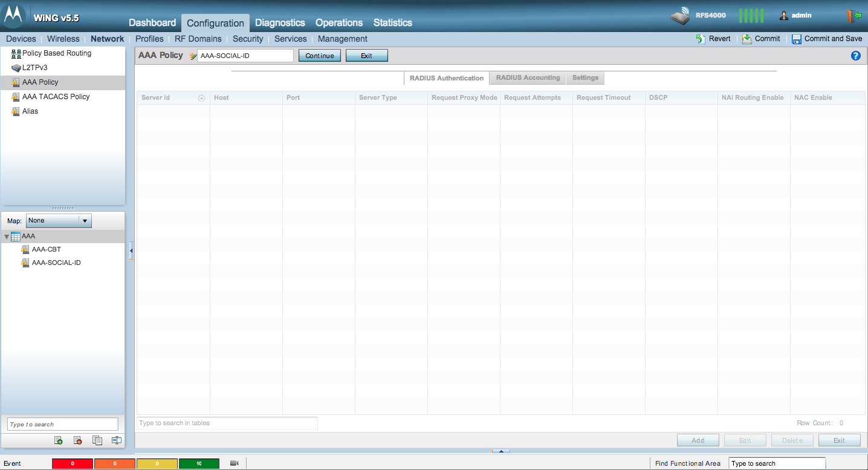Open the Diagnostics tab

click(x=280, y=23)
